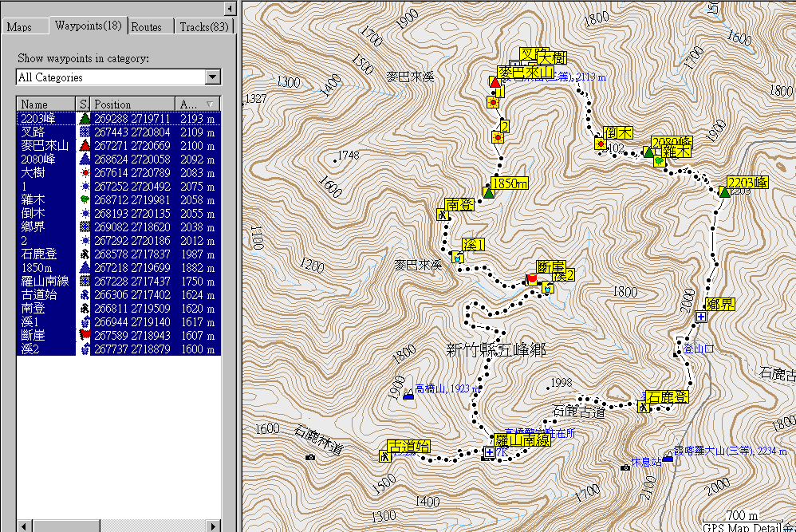Screen dimensions: 796x532
Task: Click green triangle icon at 1850m on map
Action: [x=488, y=193]
